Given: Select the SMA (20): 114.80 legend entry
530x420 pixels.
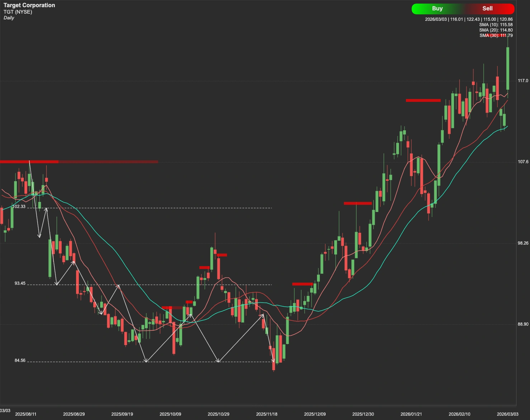Looking at the screenshot, I should (496, 30).
